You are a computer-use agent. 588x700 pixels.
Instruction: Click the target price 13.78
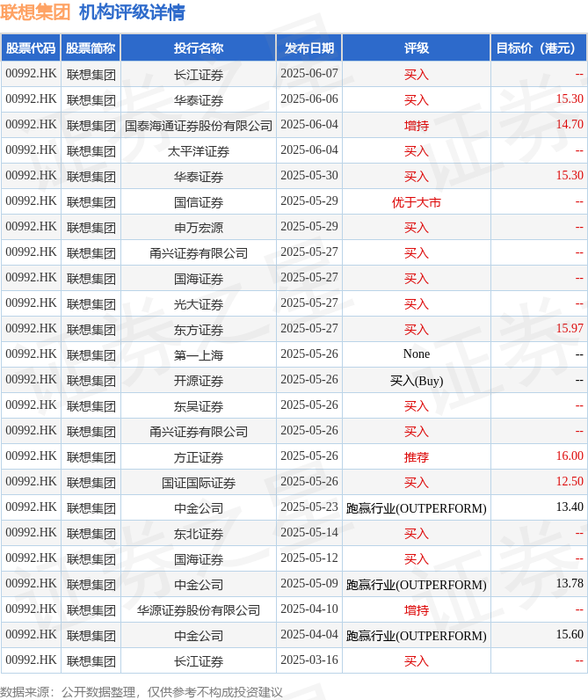point(570,583)
